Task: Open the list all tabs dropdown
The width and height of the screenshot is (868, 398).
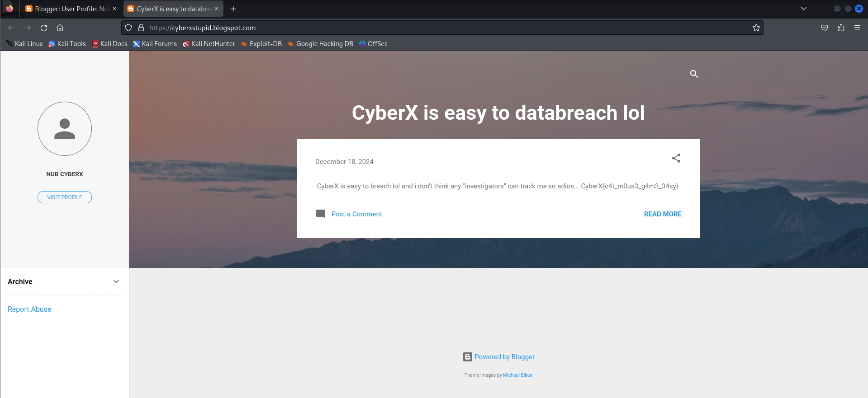Action: 804,9
